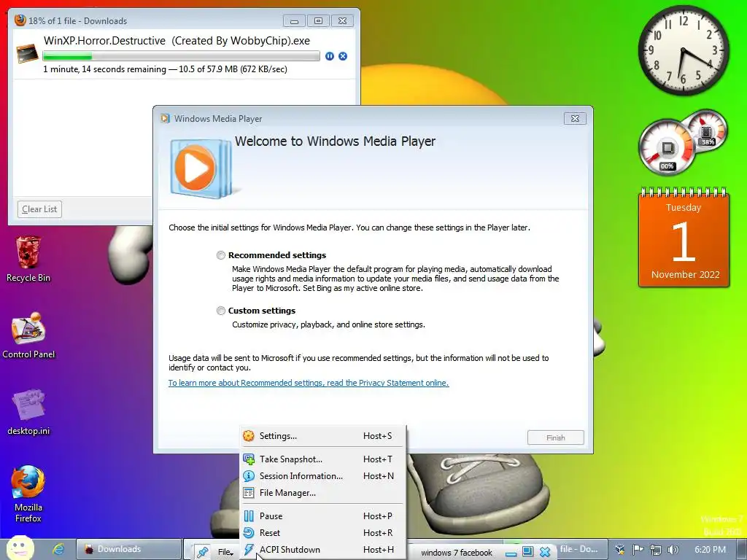This screenshot has width=747, height=560.
Task: Click VM toolbar blue close icon
Action: (545, 551)
